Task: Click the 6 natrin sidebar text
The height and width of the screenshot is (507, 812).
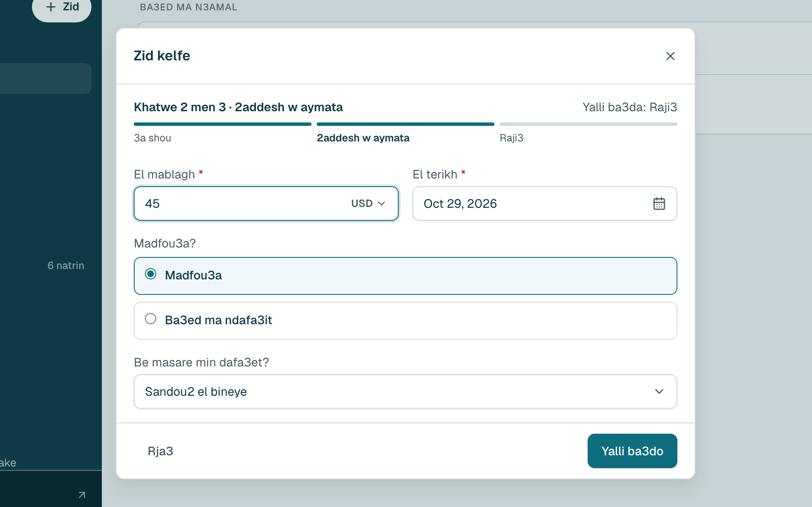Action: coord(66,266)
